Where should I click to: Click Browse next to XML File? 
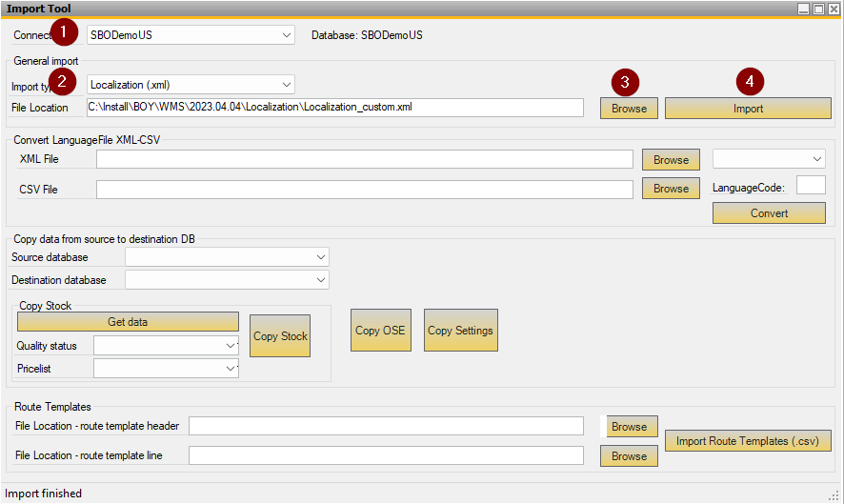click(671, 160)
